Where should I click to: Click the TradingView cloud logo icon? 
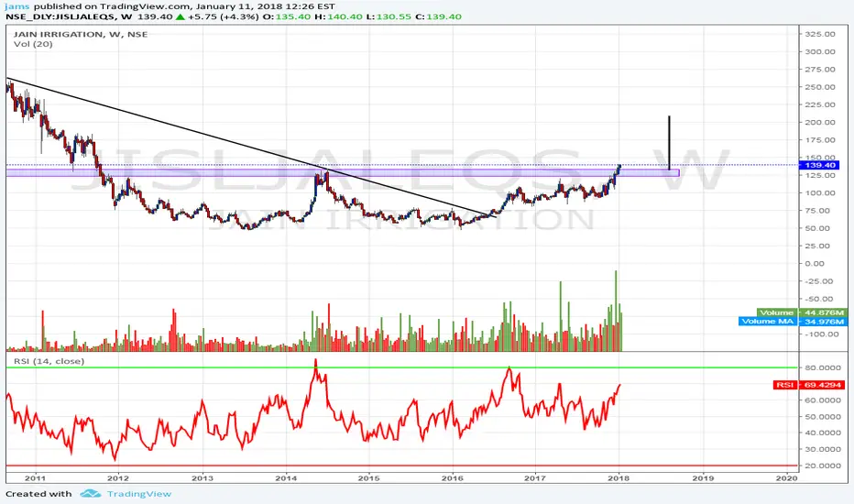pyautogui.click(x=91, y=494)
